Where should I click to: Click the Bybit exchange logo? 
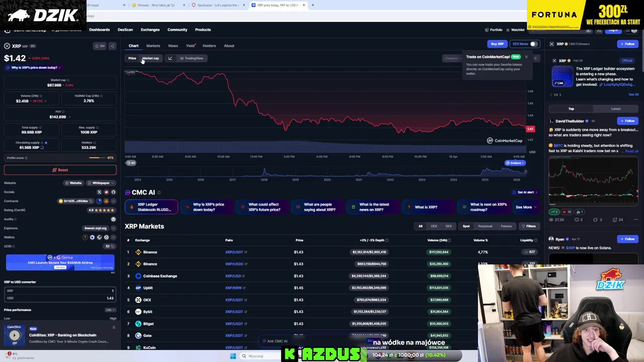138,312
